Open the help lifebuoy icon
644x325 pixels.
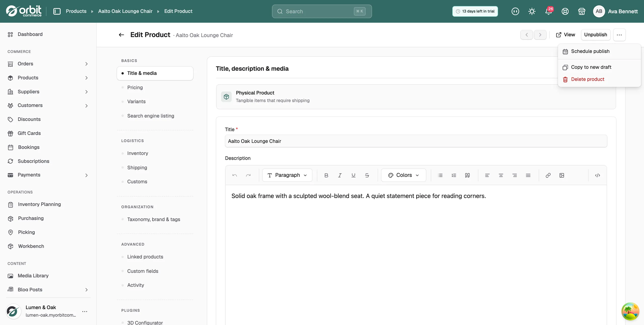pos(565,11)
